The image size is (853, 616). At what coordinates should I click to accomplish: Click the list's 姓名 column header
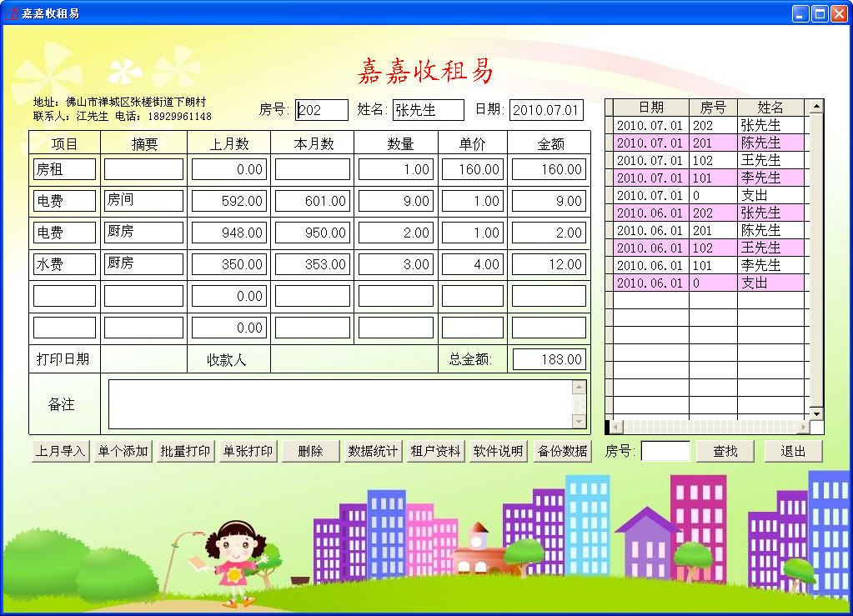coord(770,108)
